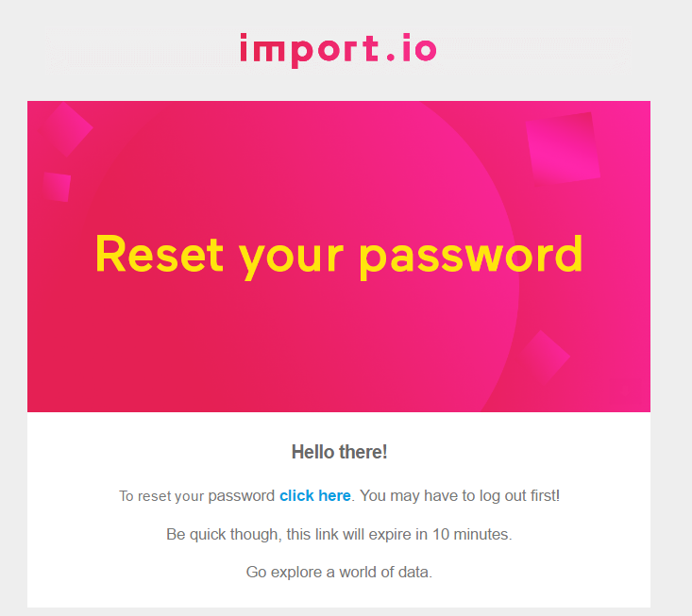Click the "Reset your password" banner heading
This screenshot has width=692, height=616.
click(339, 254)
